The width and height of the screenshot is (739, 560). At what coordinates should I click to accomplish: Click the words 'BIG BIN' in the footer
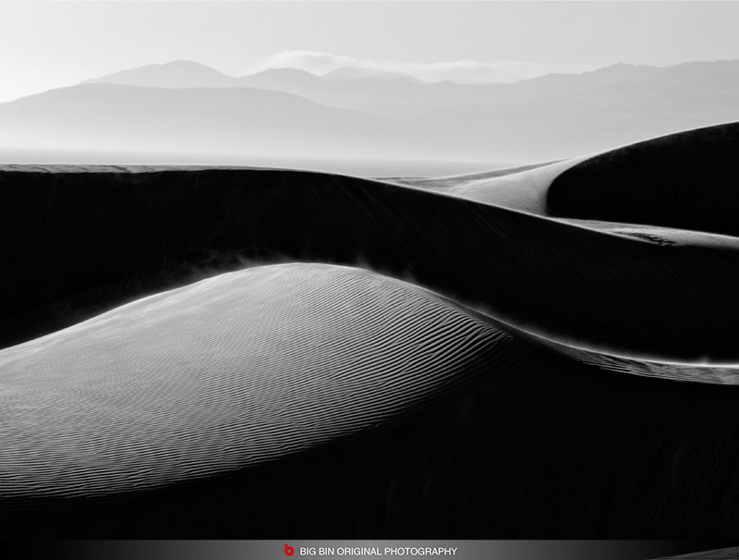click(x=319, y=551)
